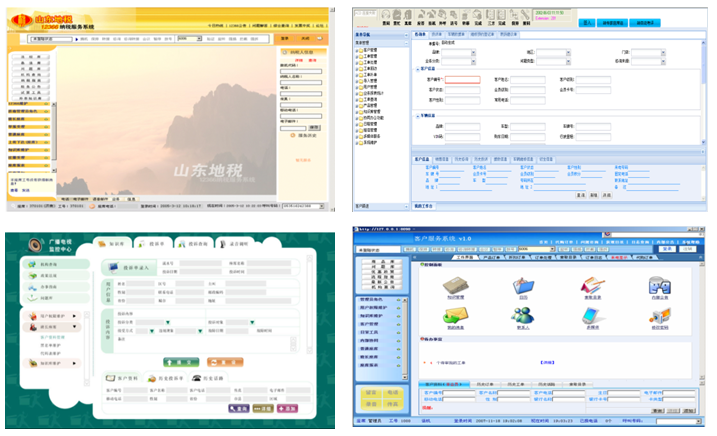717x436 pixels.
Task: Expand 用户权限维护 arrow in green window sidebar
Action: (74, 316)
